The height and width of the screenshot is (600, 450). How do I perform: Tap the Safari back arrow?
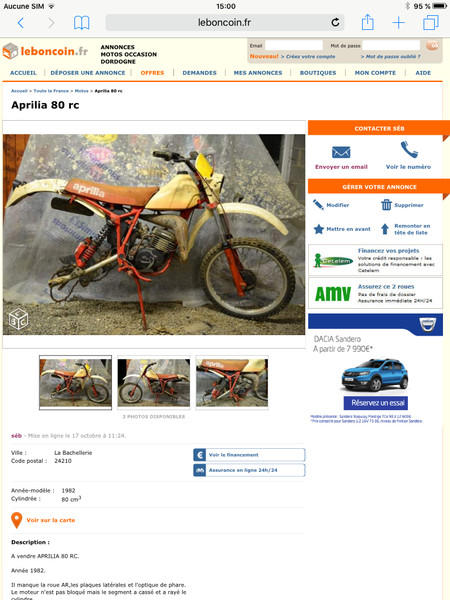(x=21, y=23)
